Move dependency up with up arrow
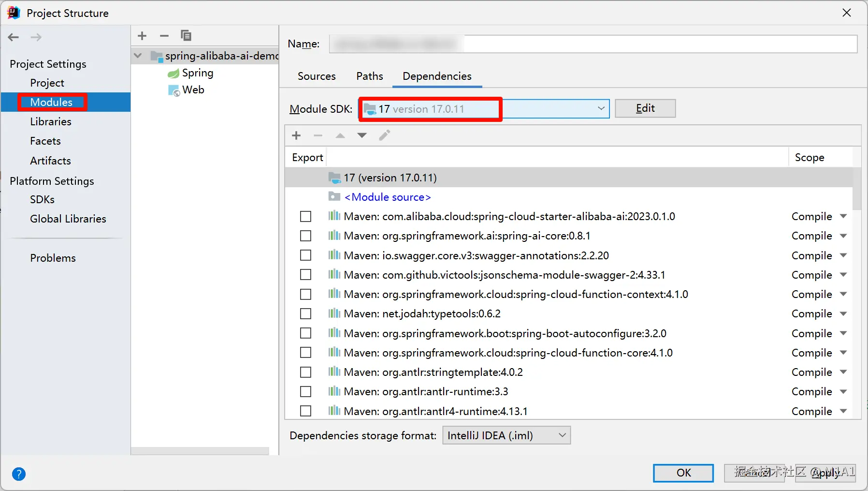868x491 pixels. [x=340, y=135]
